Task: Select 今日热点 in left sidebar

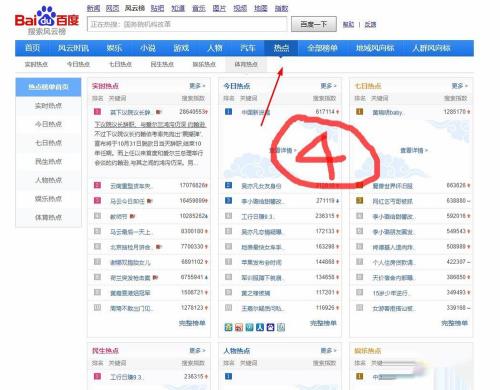Action: tap(48, 124)
